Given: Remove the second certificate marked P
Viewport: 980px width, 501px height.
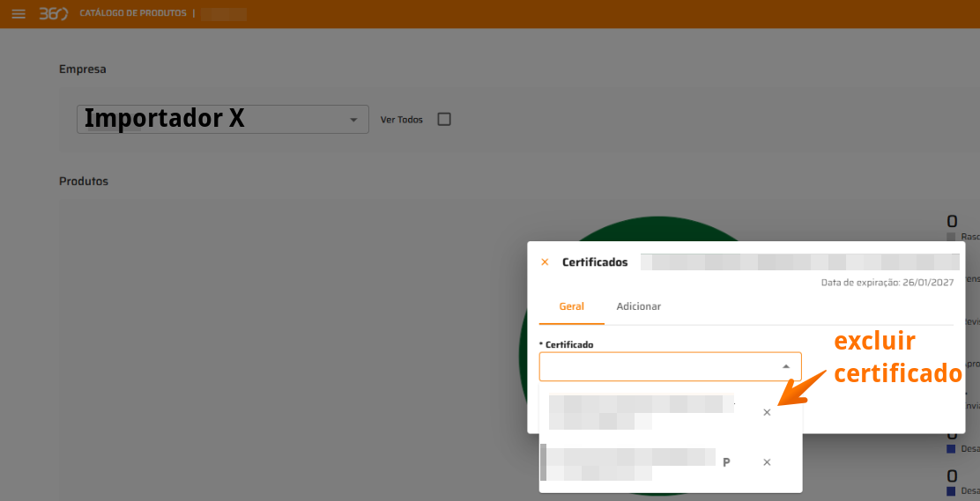Looking at the screenshot, I should coord(767,462).
